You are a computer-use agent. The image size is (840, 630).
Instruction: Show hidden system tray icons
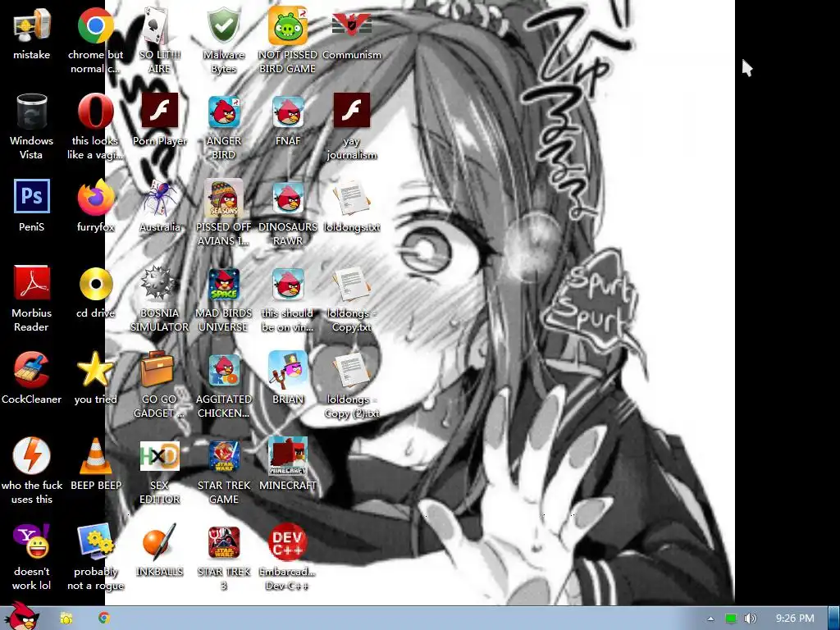711,619
